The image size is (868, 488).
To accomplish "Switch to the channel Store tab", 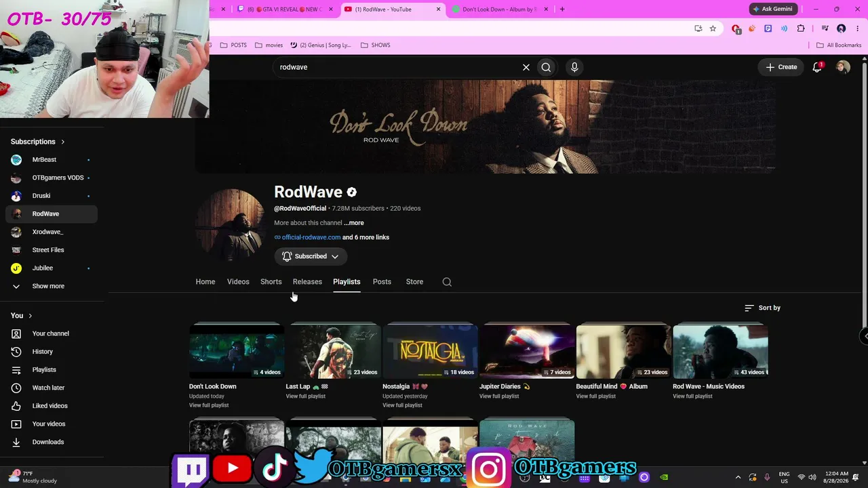I will [x=414, y=282].
